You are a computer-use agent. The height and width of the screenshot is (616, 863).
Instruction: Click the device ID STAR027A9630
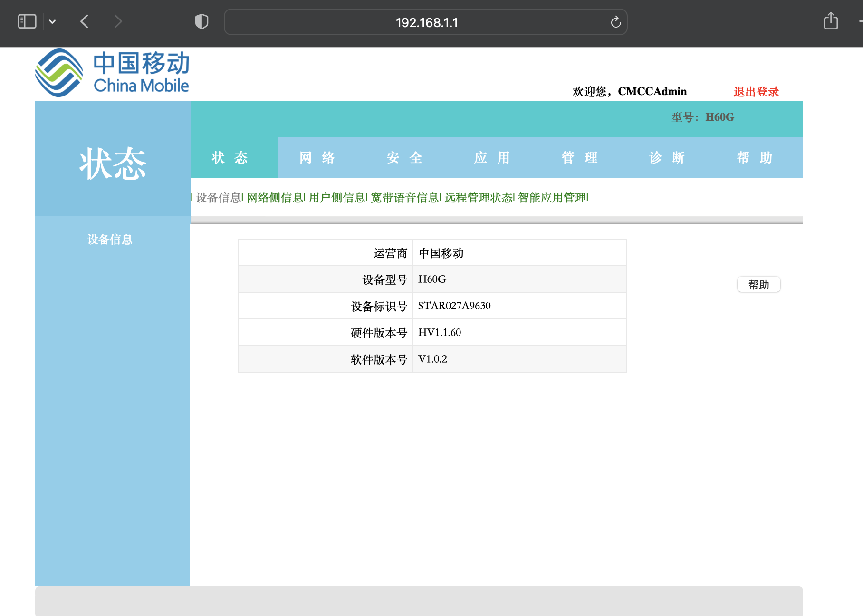coord(454,306)
